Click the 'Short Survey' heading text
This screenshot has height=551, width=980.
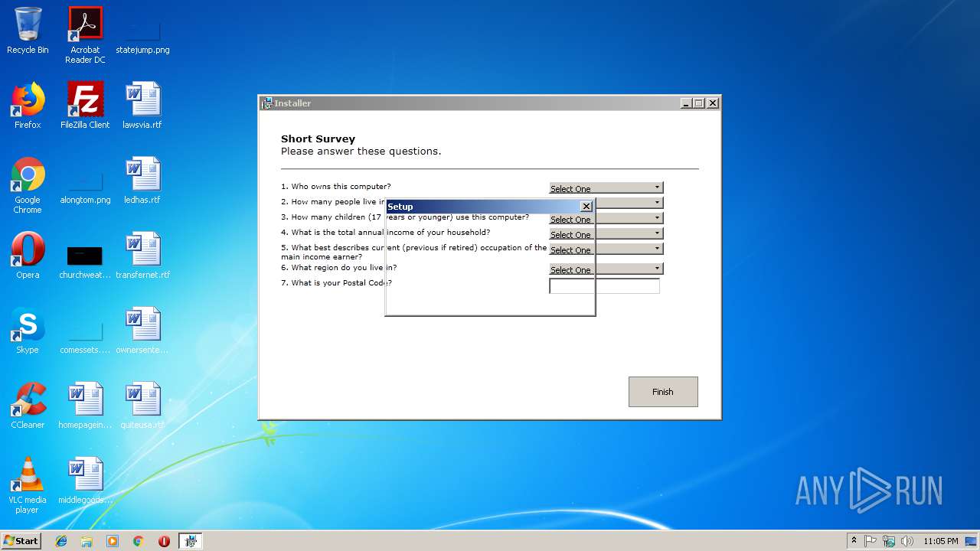[318, 139]
